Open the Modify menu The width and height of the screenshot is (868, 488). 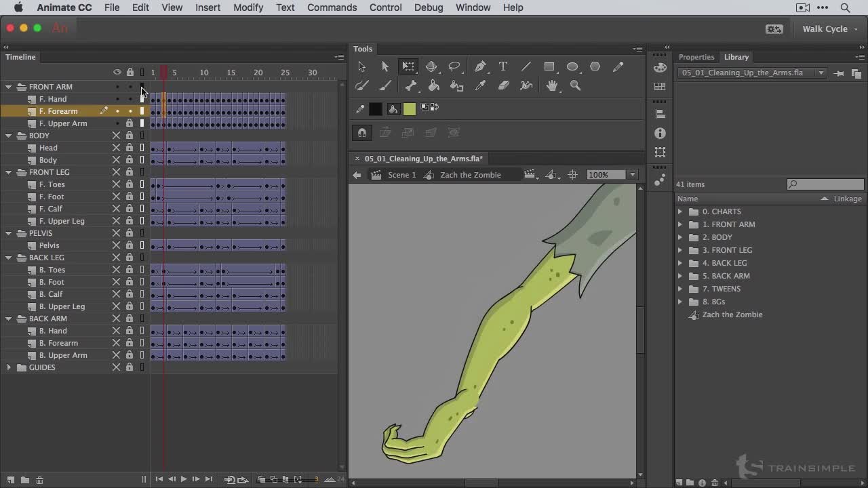(x=248, y=7)
